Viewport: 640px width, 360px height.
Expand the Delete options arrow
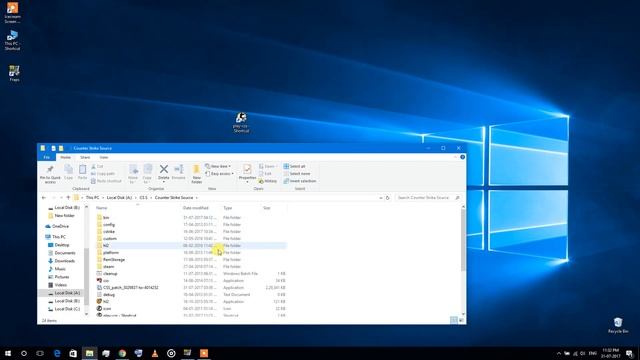pyautogui.click(x=164, y=182)
